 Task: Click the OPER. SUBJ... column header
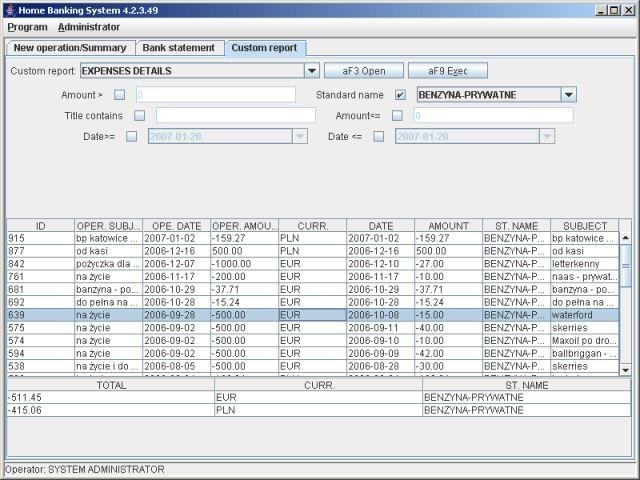[x=109, y=226]
